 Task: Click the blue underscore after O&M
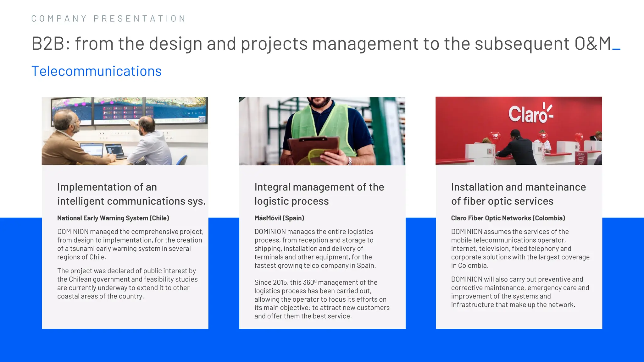616,49
